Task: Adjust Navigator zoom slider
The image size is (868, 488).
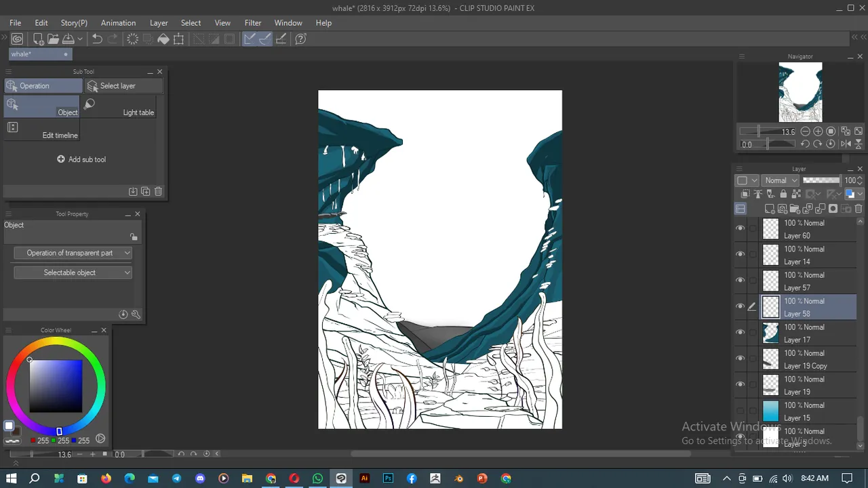Action: pos(768,131)
